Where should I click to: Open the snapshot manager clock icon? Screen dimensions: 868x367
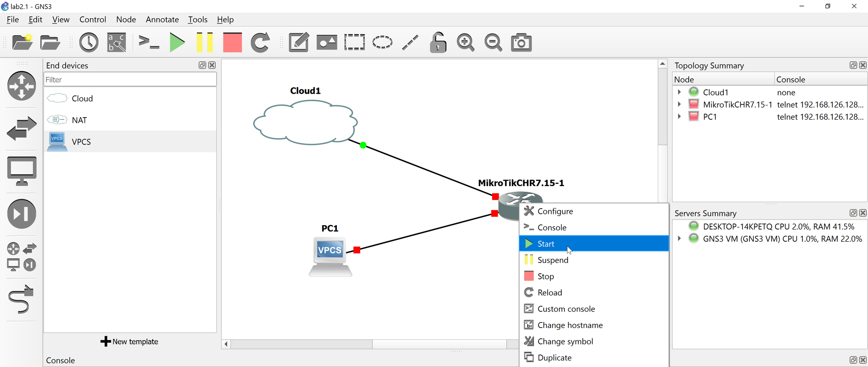(x=89, y=43)
